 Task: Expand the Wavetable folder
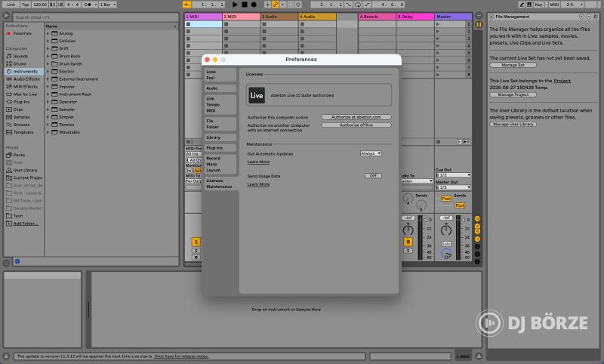(48, 132)
